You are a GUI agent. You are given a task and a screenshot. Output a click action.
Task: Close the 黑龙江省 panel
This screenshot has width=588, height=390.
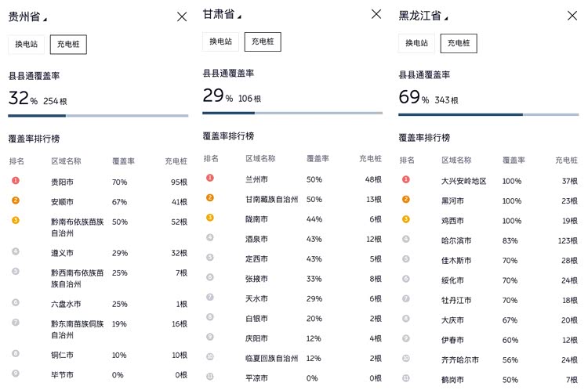(572, 16)
